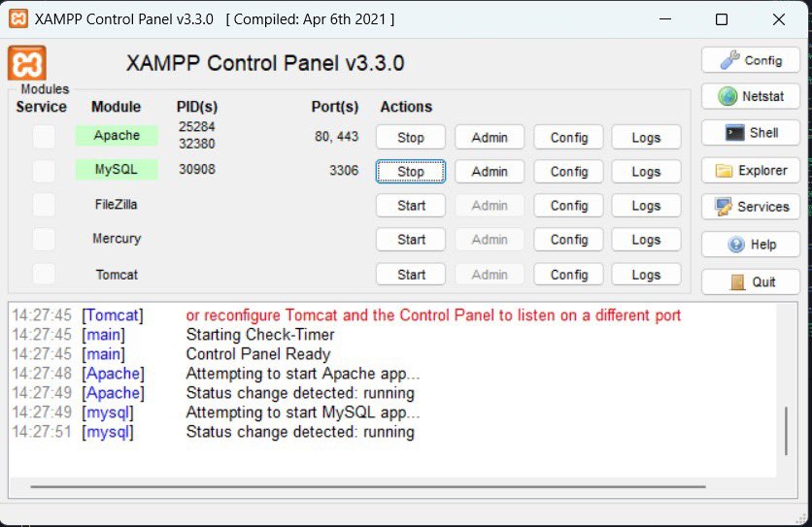Open Netstat globe button
This screenshot has width=812, height=527.
point(751,96)
